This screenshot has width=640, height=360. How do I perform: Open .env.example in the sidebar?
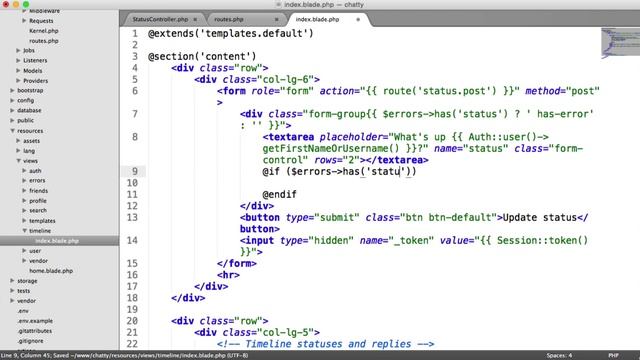35,321
